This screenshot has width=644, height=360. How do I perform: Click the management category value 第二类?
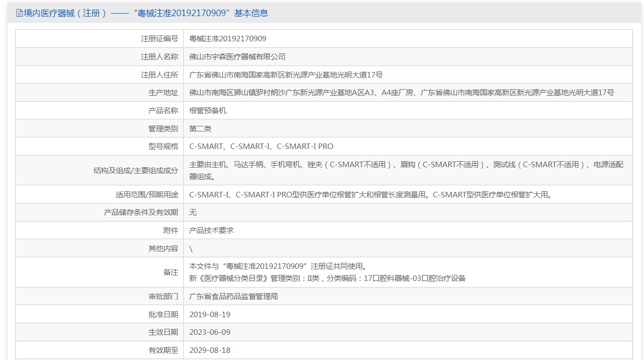(x=200, y=129)
